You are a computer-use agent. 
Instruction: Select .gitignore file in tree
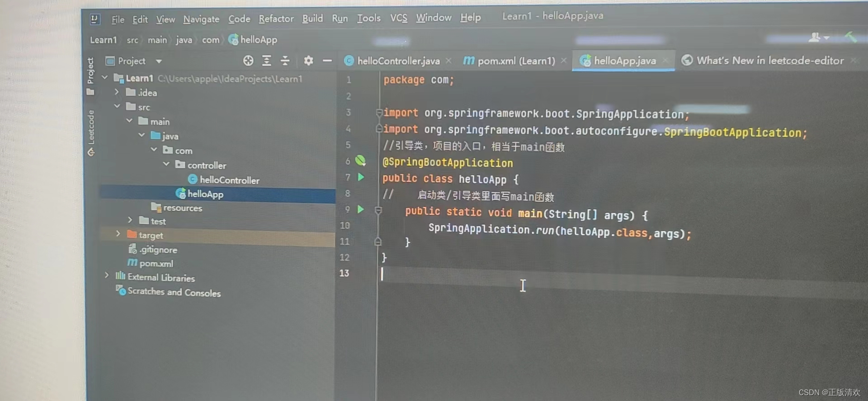tap(153, 250)
